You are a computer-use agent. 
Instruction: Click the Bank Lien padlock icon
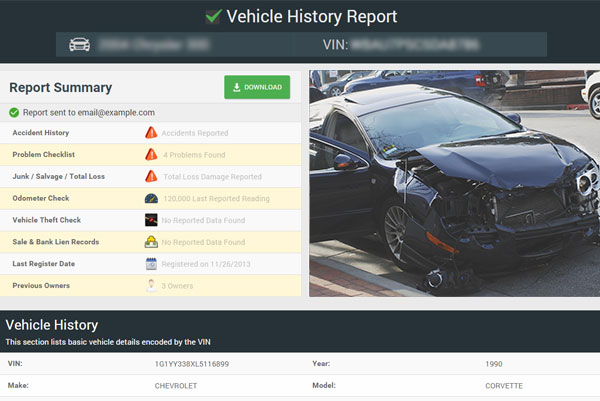tap(151, 241)
